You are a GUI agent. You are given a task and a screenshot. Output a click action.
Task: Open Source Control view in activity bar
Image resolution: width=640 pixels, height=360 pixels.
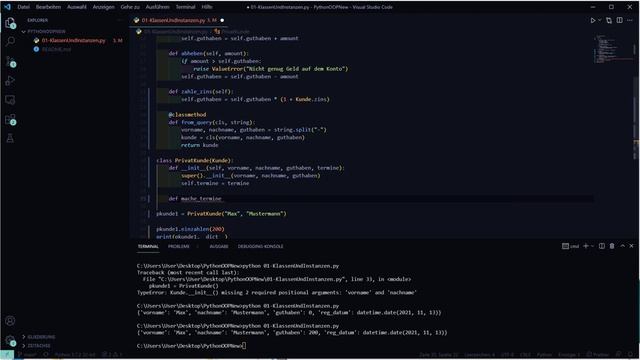click(10, 61)
